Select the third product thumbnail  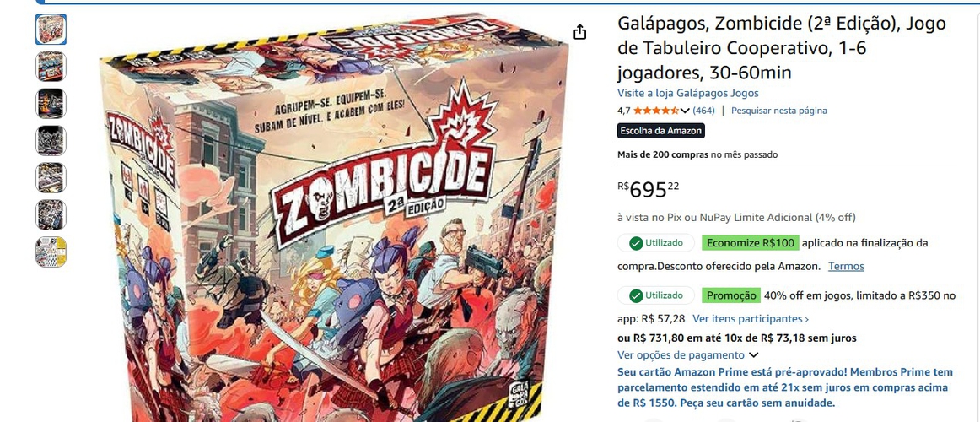[51, 104]
